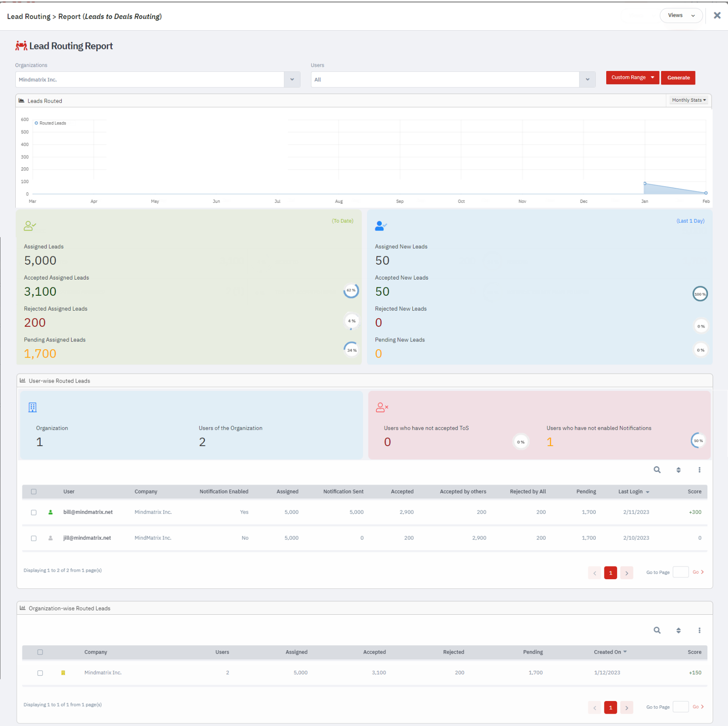Click the Organization building icon

coord(32,407)
